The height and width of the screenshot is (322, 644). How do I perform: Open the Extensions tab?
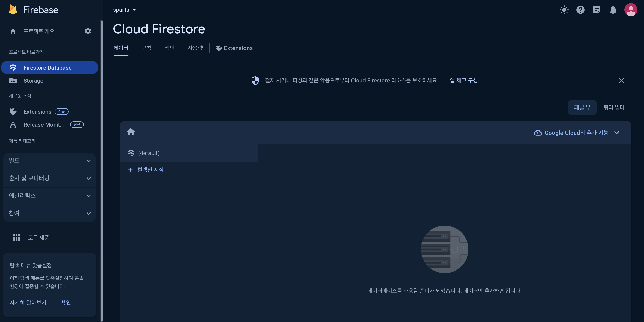coord(235,48)
